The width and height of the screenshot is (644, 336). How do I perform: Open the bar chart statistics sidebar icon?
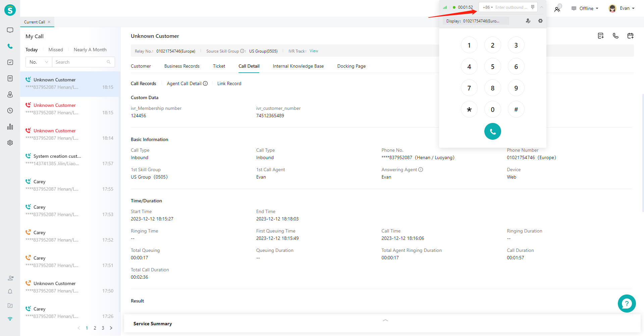click(10, 127)
